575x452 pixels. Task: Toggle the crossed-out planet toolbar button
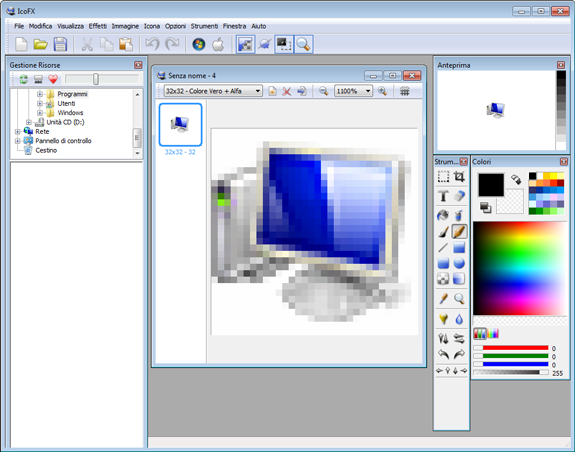[264, 44]
